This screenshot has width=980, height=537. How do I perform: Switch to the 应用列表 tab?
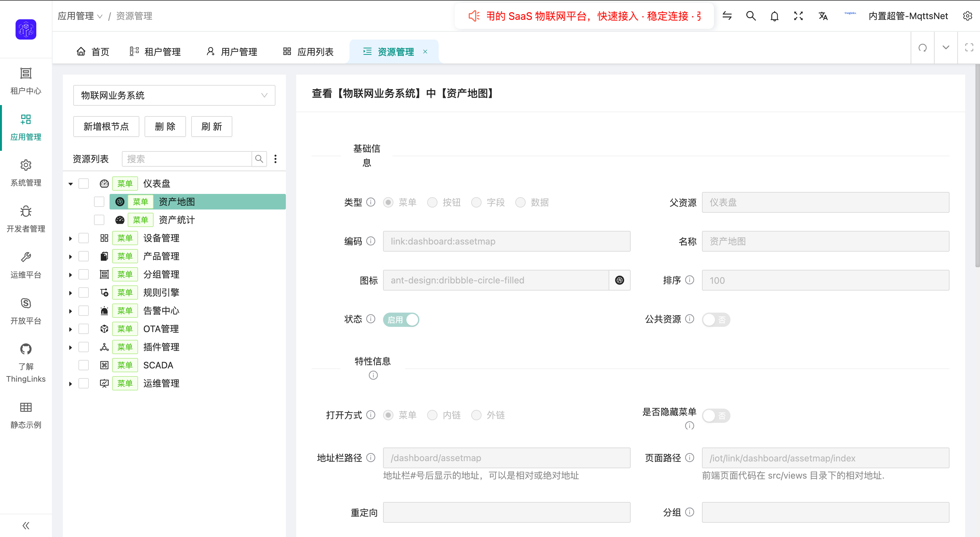pyautogui.click(x=308, y=51)
